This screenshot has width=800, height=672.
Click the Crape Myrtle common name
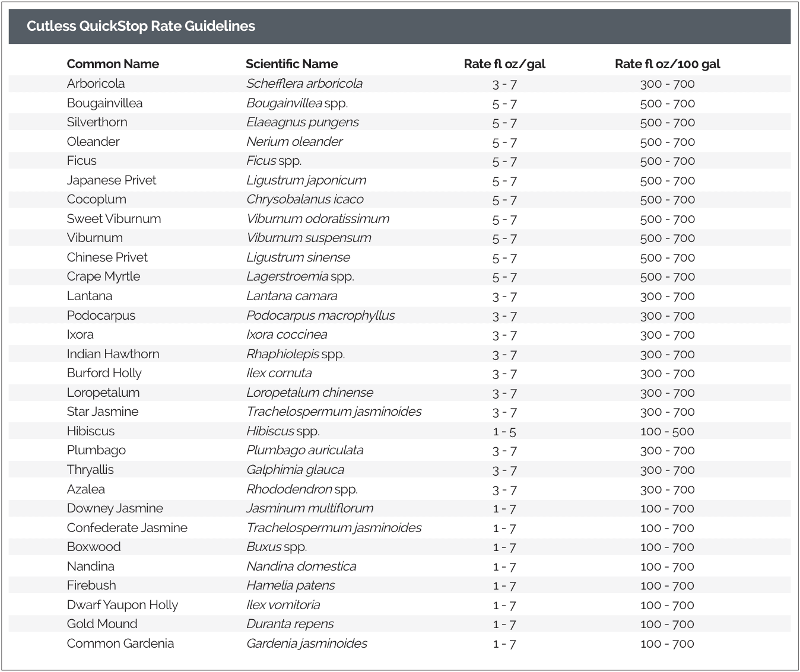[x=103, y=276]
